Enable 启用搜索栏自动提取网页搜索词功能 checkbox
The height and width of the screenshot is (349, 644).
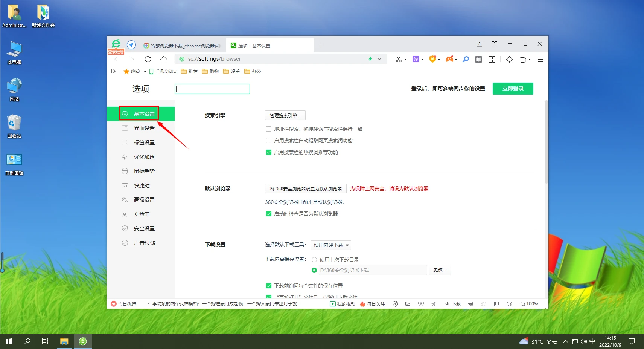coord(269,141)
